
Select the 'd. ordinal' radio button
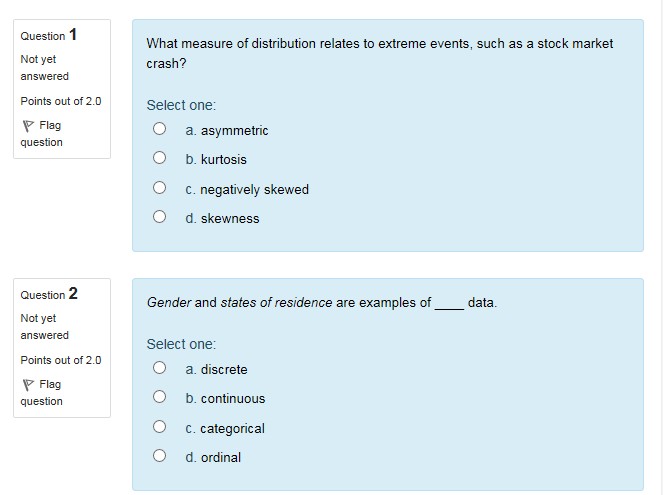point(159,456)
